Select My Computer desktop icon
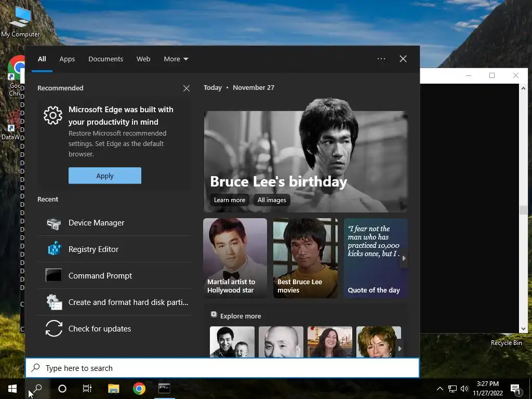Screen dimensions: 532x399 pyautogui.click(x=20, y=21)
